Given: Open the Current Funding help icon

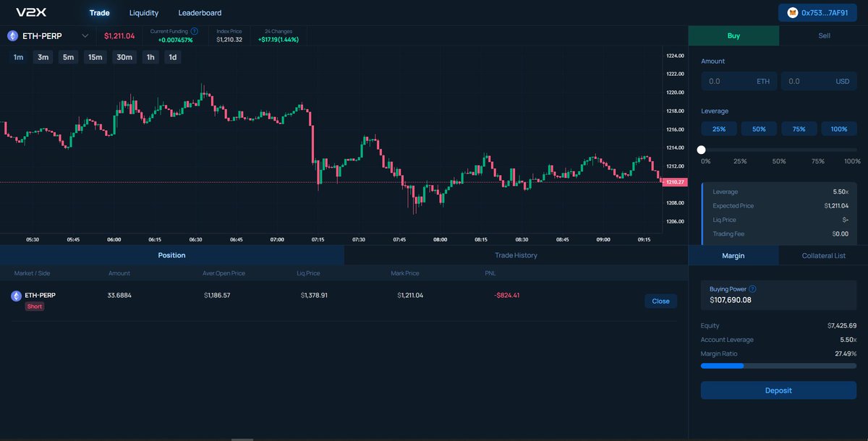Looking at the screenshot, I should pos(194,31).
